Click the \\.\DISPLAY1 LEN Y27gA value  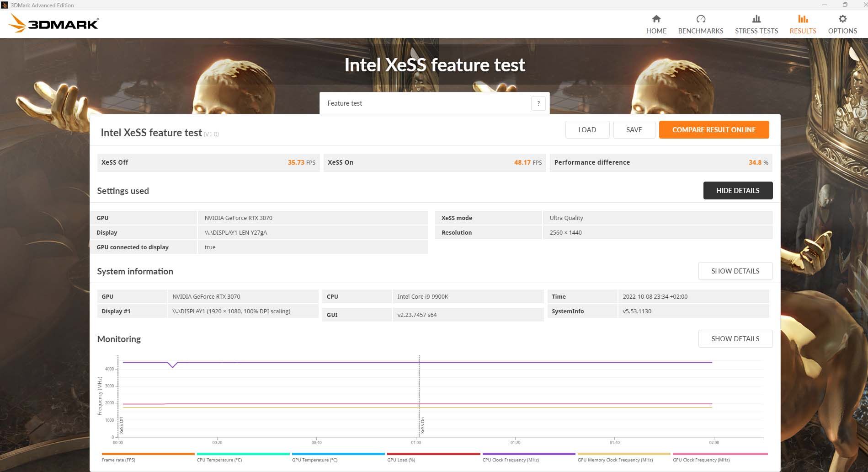(x=236, y=232)
